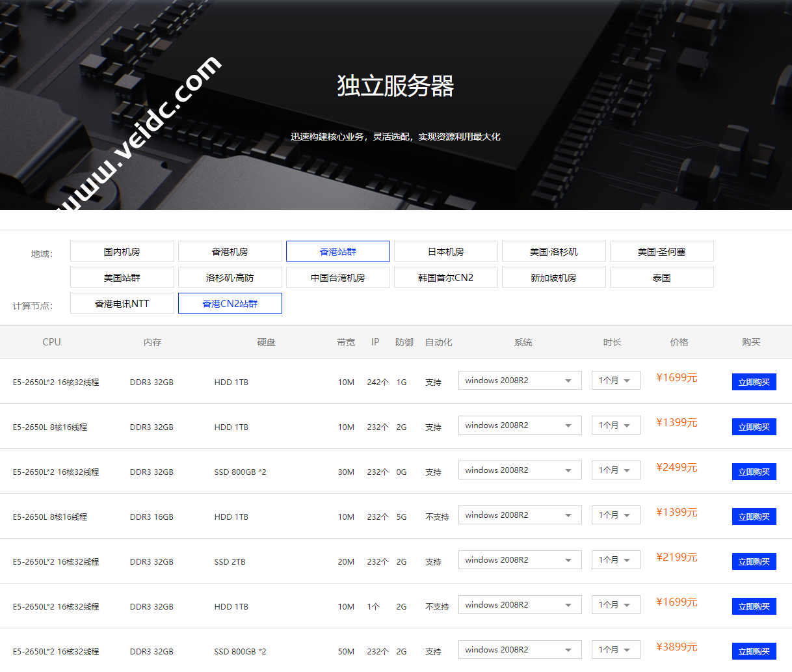Screen dimensions: 792x672
Task: Open system dropdown for DDR3 16GB server
Action: click(x=520, y=515)
